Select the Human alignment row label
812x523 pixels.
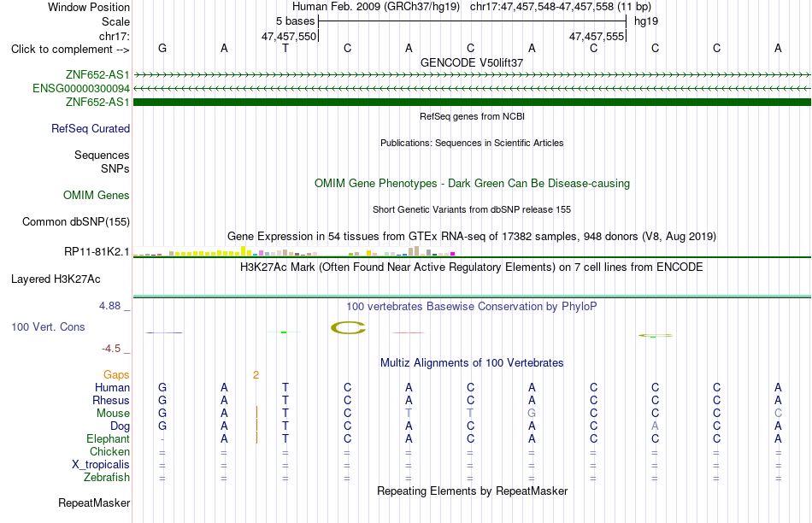pyautogui.click(x=112, y=387)
